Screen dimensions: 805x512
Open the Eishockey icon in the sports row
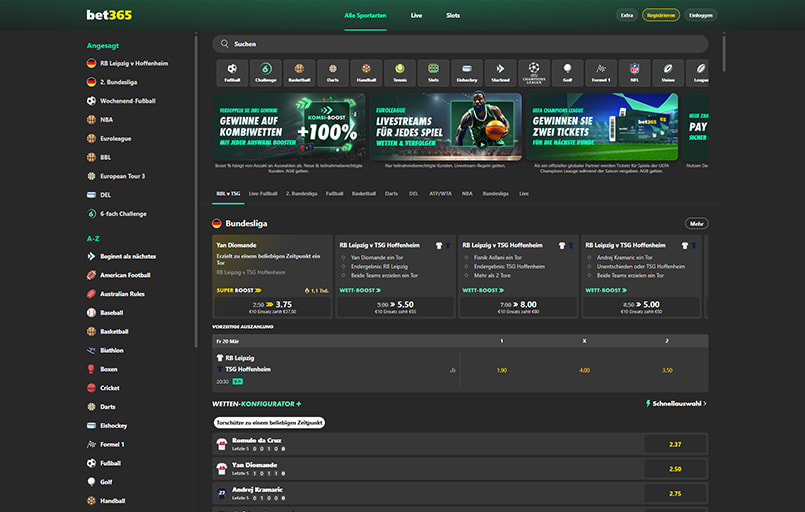(467, 72)
